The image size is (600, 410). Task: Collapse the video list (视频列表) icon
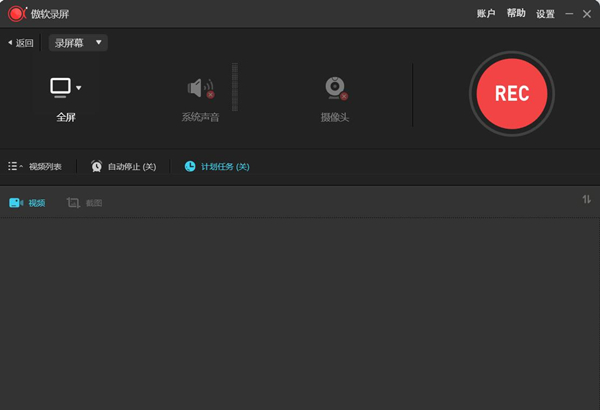click(15, 166)
